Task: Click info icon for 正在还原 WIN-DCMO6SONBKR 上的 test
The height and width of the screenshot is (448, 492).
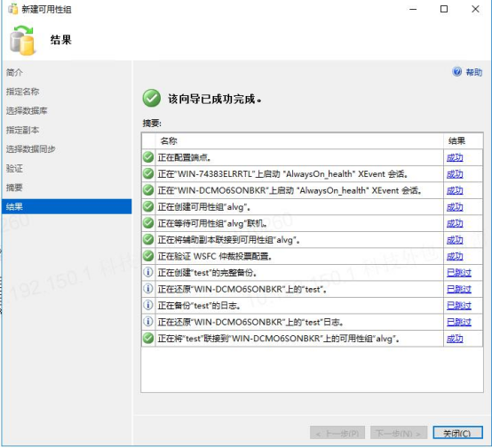Action: 148,288
